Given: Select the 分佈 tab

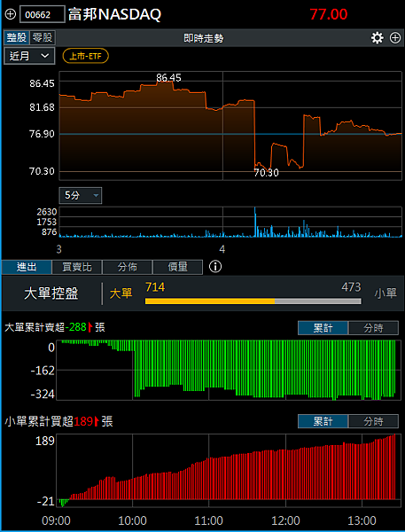Looking at the screenshot, I should pyautogui.click(x=128, y=267).
